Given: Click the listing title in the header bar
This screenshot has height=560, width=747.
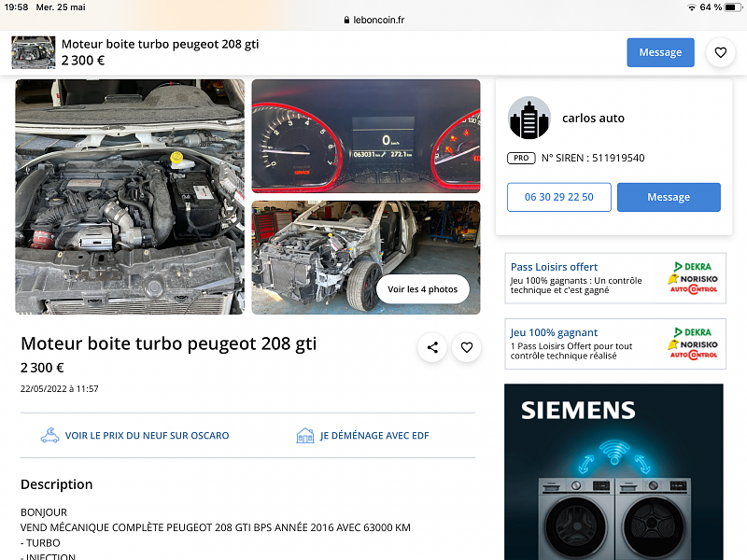Looking at the screenshot, I should (x=160, y=44).
